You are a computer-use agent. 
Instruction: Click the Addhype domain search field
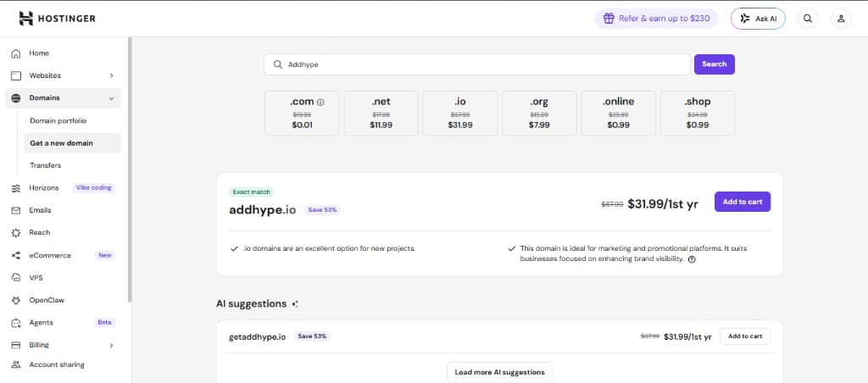(x=477, y=64)
